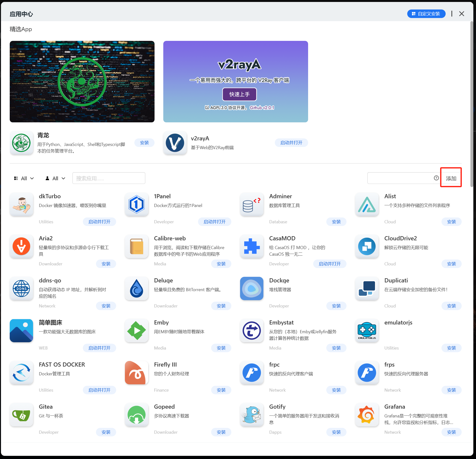The width and height of the screenshot is (476, 459).
Task: Click the app source input field
Action: 400,178
